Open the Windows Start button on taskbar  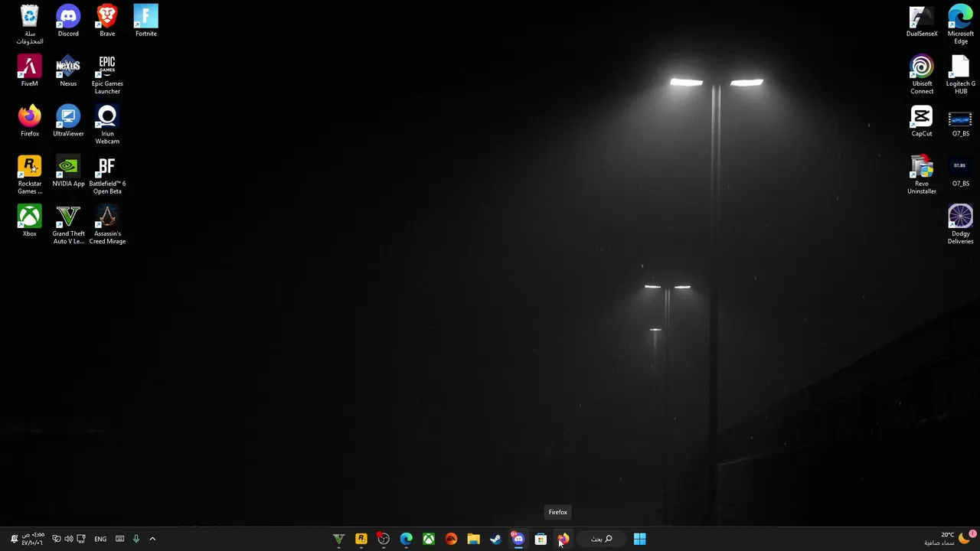tap(639, 539)
